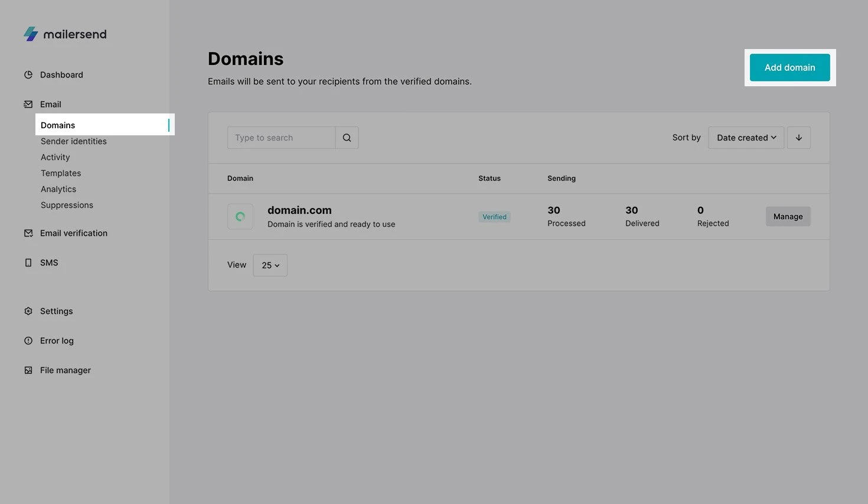This screenshot has height=504, width=868.
Task: Open Sender identities page
Action: pyautogui.click(x=74, y=141)
